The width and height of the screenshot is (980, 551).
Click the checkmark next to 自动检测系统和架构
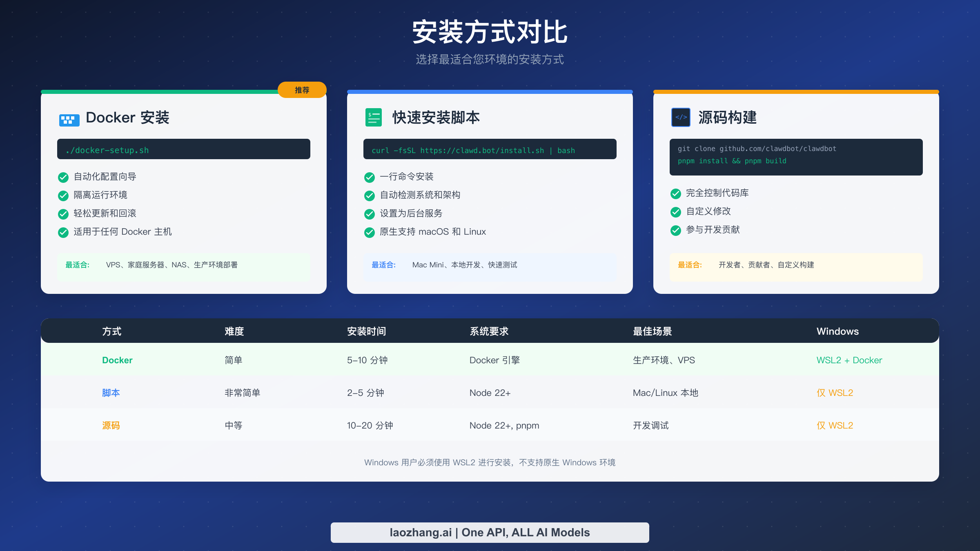click(x=369, y=196)
